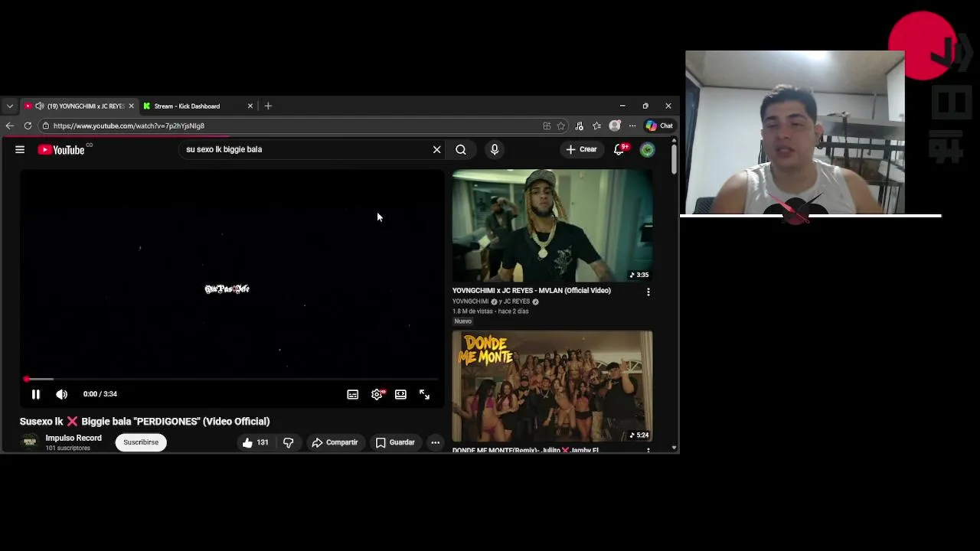980x551 pixels.
Task: Clear the search box text
Action: tap(437, 150)
